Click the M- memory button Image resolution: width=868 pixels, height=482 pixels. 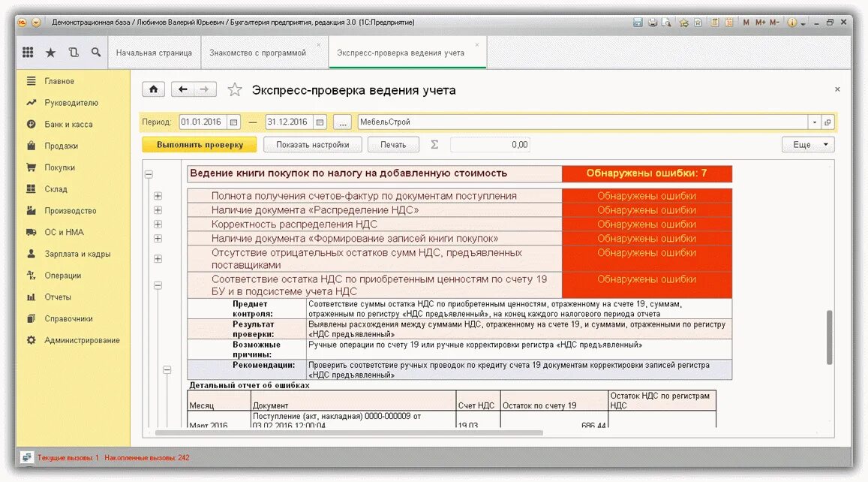tap(774, 23)
